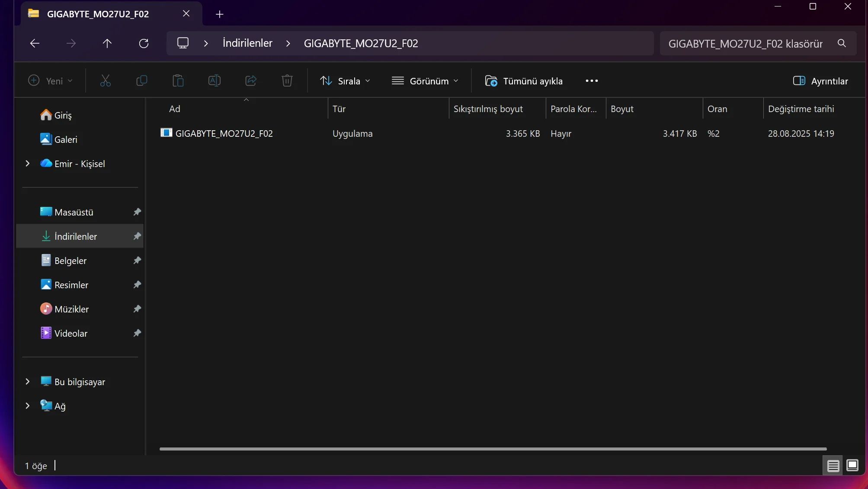Open the more options ellipsis menu
The width and height of the screenshot is (868, 489).
(x=592, y=81)
